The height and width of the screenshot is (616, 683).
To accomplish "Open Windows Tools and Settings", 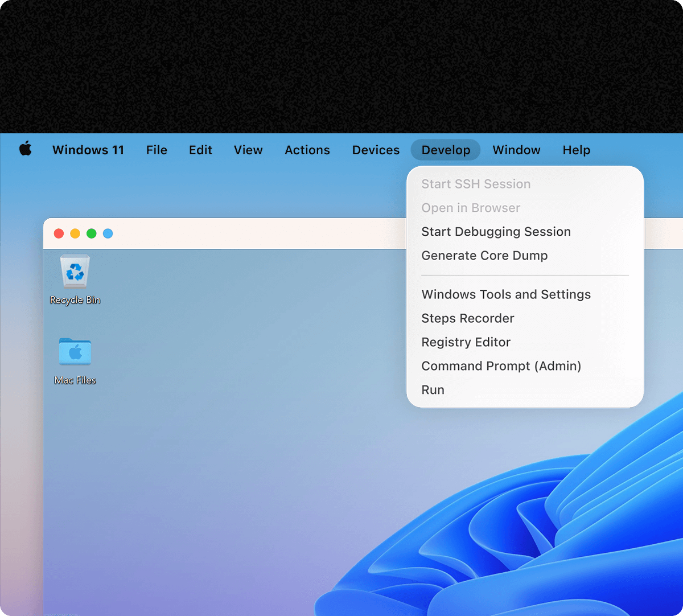I will [x=506, y=294].
